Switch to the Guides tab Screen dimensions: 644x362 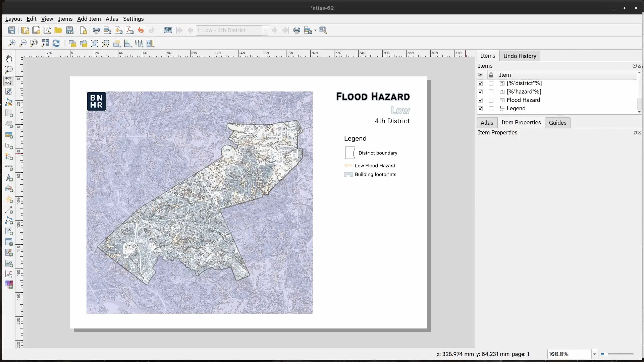click(x=557, y=123)
